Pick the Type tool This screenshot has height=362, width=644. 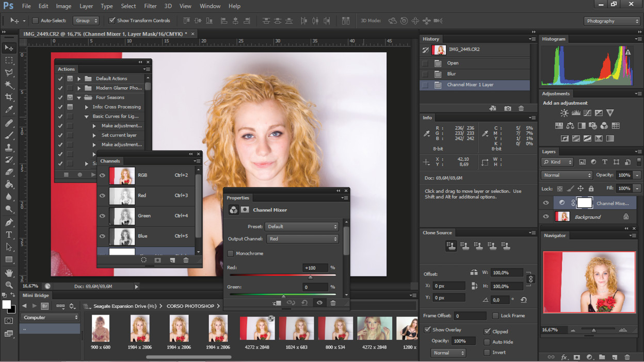coord(9,235)
